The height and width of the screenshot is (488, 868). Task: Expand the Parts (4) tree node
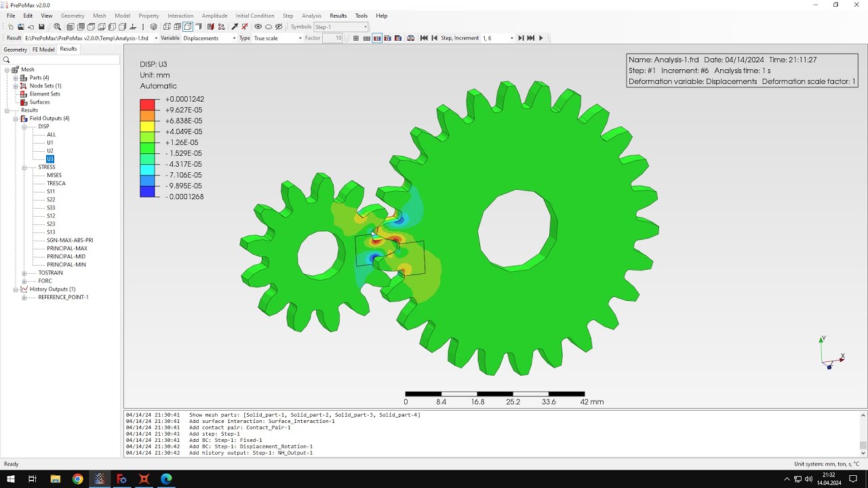[x=15, y=77]
